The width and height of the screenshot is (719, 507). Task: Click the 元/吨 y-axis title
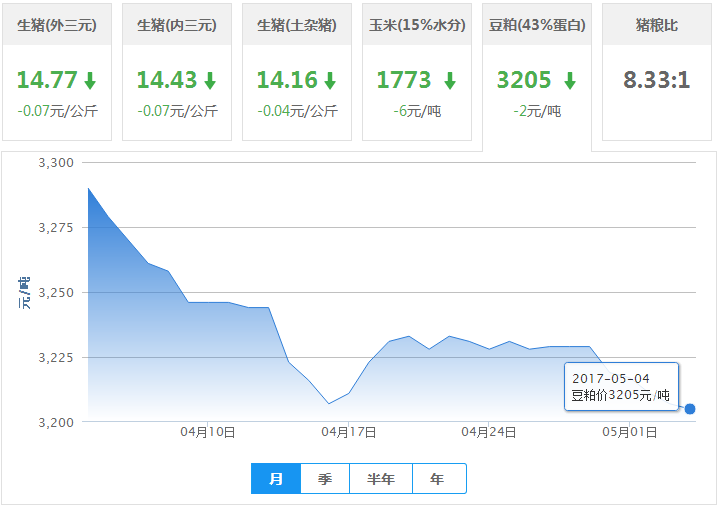24,293
